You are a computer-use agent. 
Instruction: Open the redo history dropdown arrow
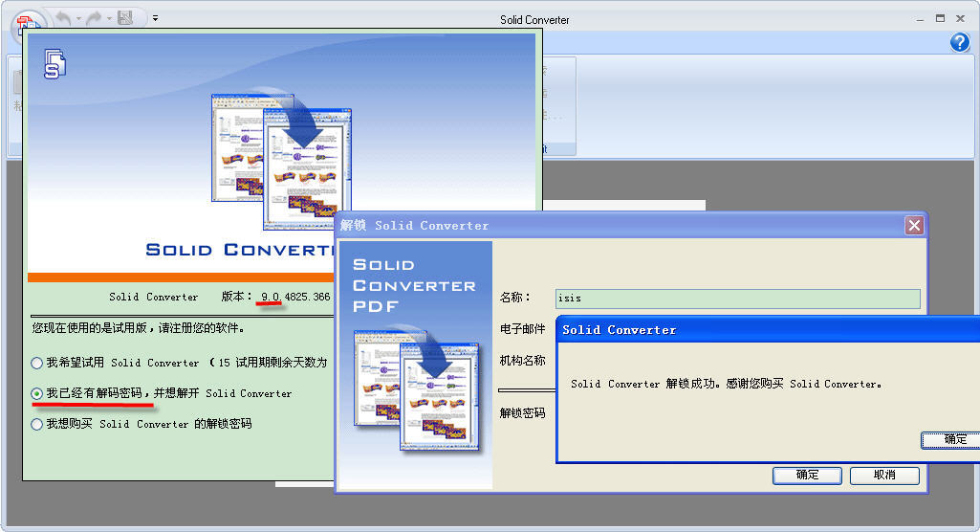[x=109, y=19]
